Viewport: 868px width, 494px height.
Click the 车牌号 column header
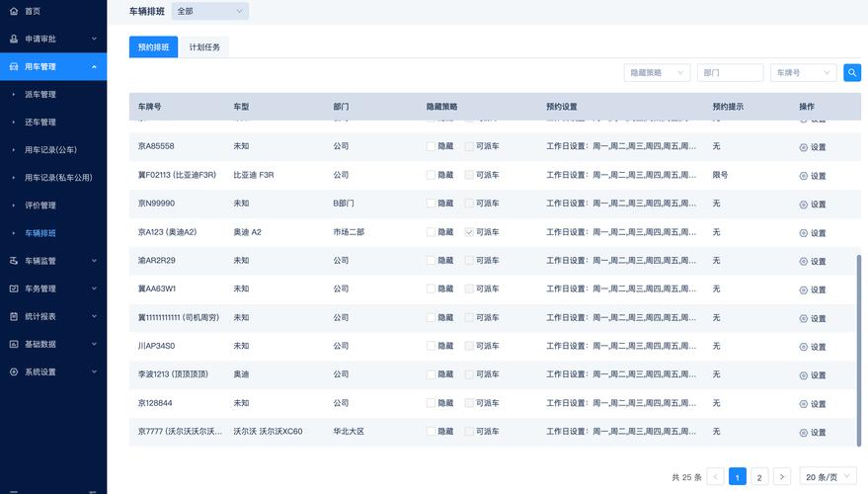tap(149, 107)
